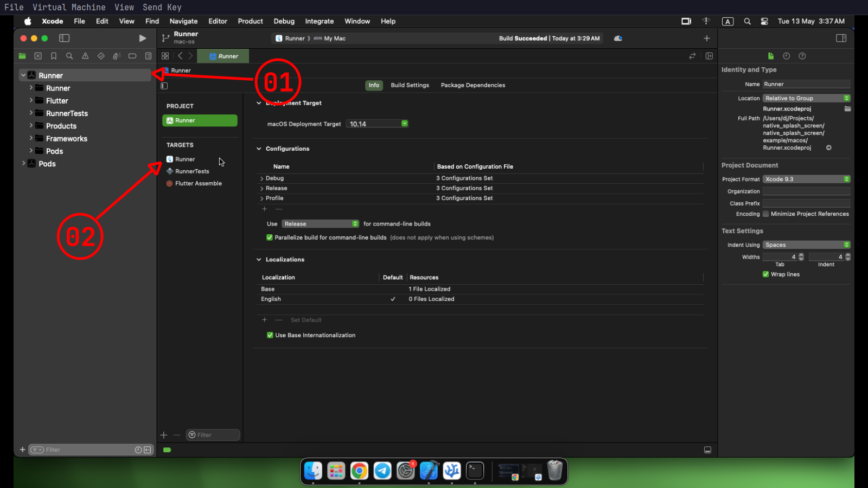Open the project navigator folder icon
Screen dimensions: 868x488
(22, 56)
